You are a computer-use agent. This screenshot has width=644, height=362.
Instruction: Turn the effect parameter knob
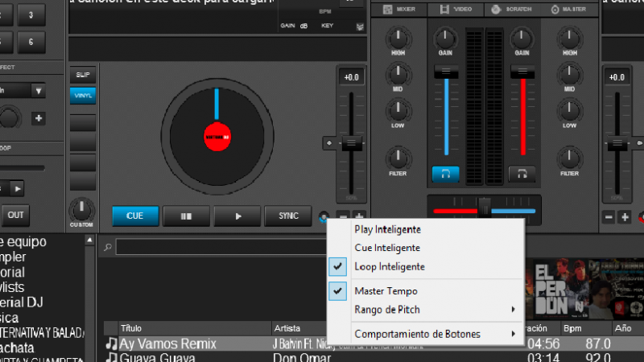9,118
